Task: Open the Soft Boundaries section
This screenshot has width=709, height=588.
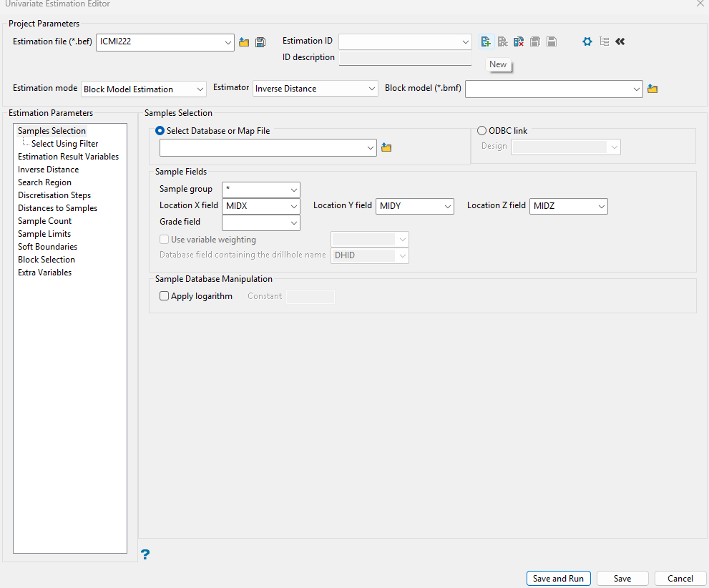Action: click(47, 247)
